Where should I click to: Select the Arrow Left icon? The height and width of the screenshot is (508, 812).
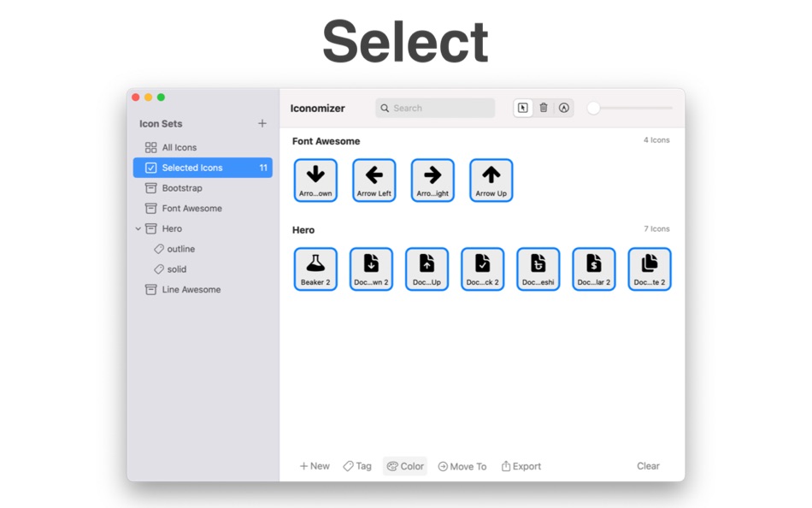click(374, 180)
